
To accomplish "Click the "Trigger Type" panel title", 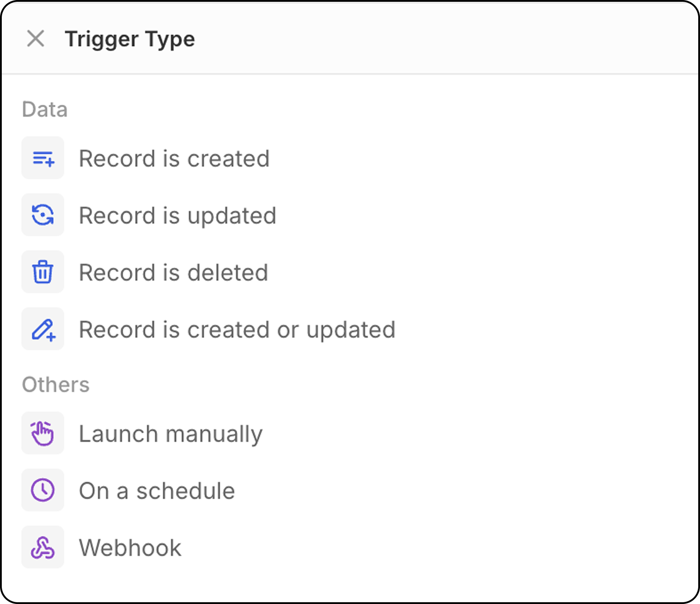I will tap(130, 40).
